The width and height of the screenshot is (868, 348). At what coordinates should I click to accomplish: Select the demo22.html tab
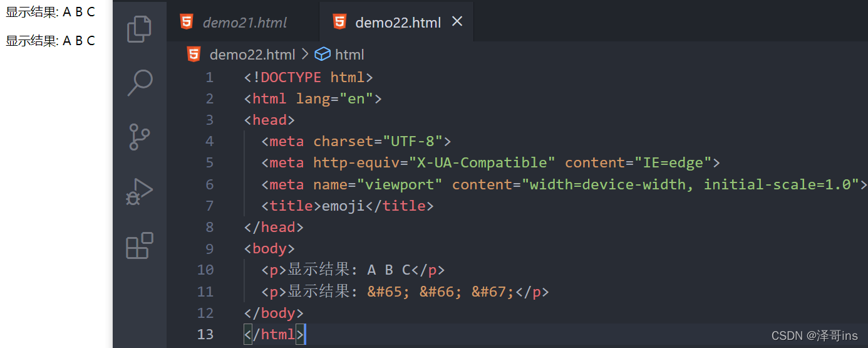click(398, 23)
